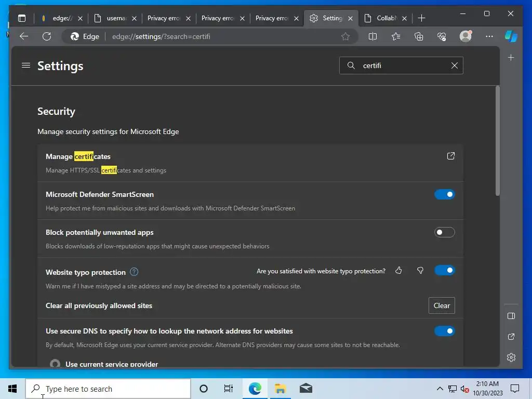Click the Clear allowed sites button
Screen dimensions: 532x399
pyautogui.click(x=442, y=305)
